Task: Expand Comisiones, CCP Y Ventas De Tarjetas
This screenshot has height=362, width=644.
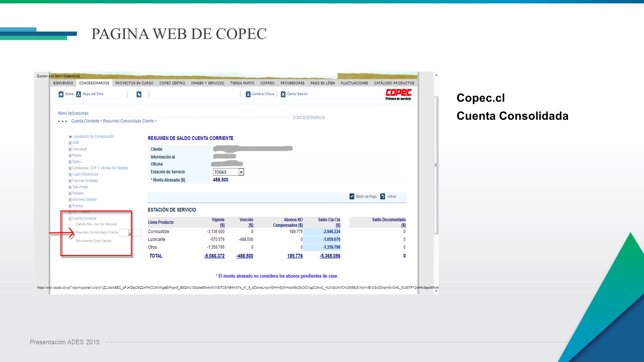Action: click(x=70, y=168)
